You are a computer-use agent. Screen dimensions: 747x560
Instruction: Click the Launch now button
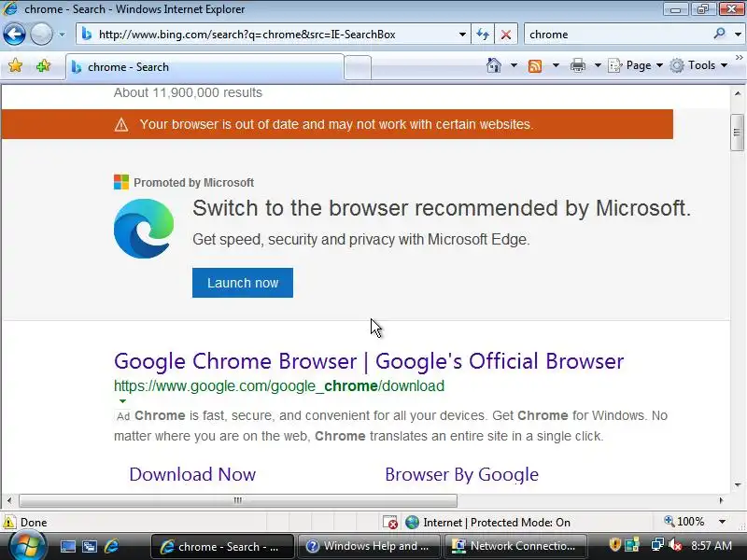(x=243, y=283)
